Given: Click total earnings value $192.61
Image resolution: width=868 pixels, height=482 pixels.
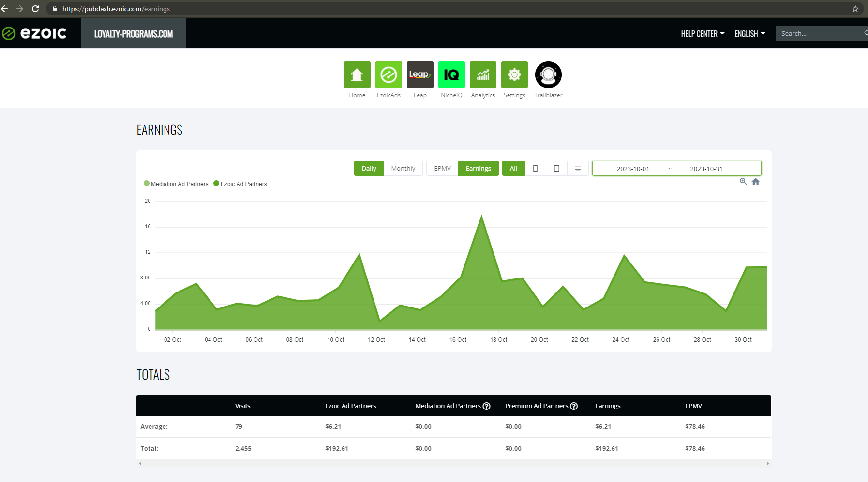Looking at the screenshot, I should pos(607,449).
